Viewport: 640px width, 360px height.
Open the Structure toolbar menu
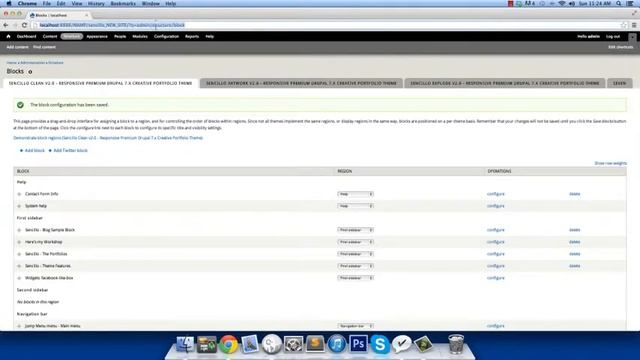72,36
